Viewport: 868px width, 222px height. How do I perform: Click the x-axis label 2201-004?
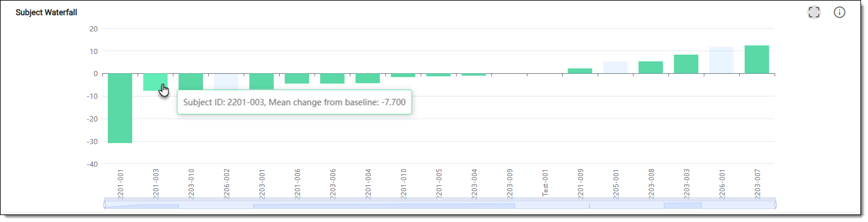click(368, 184)
